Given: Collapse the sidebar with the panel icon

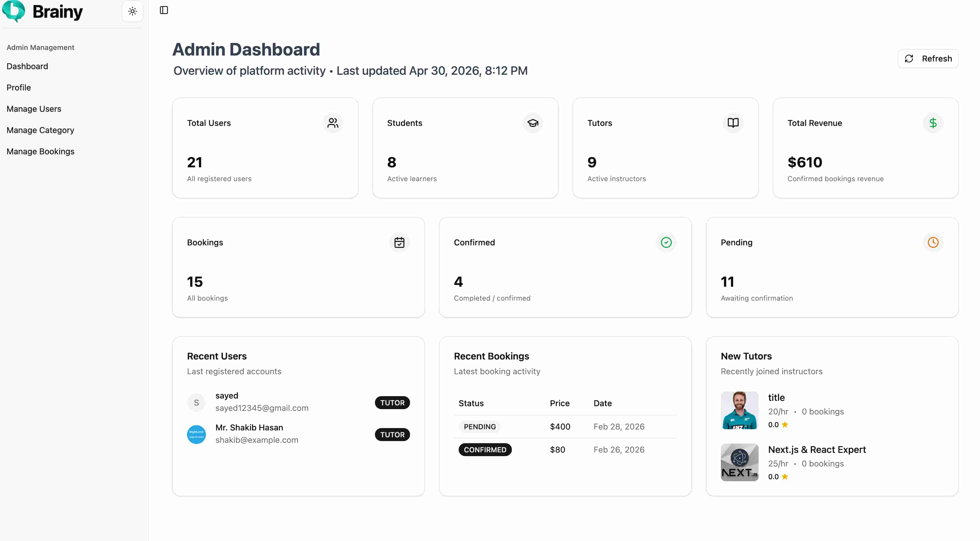Looking at the screenshot, I should pos(164,10).
